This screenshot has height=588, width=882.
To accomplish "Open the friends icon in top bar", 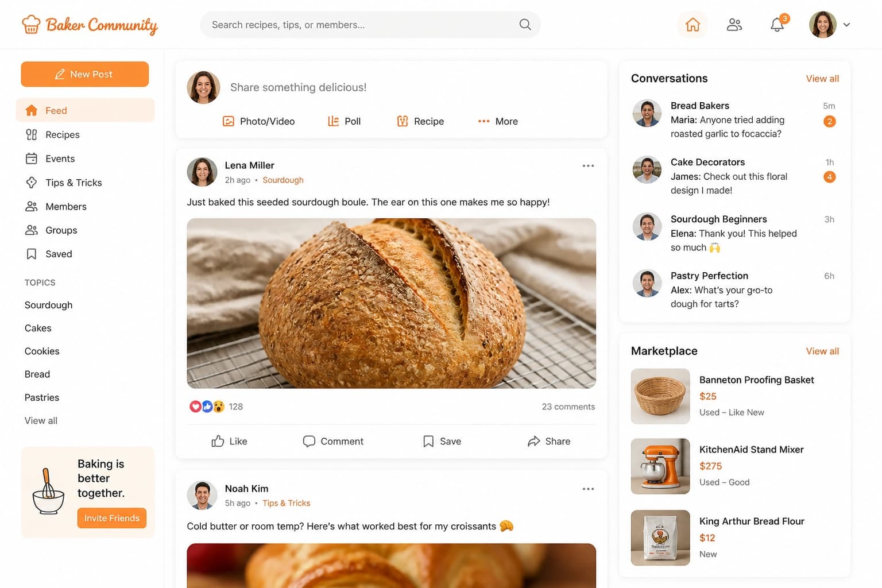I will 734,25.
